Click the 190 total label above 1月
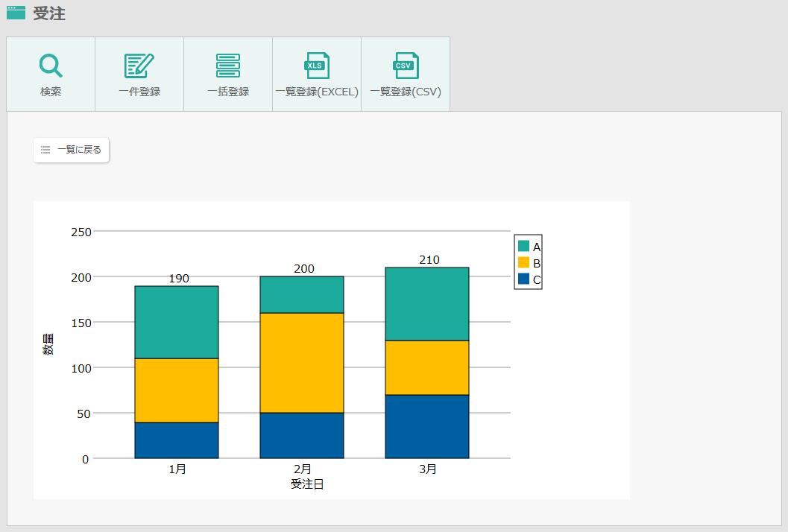 [x=179, y=279]
